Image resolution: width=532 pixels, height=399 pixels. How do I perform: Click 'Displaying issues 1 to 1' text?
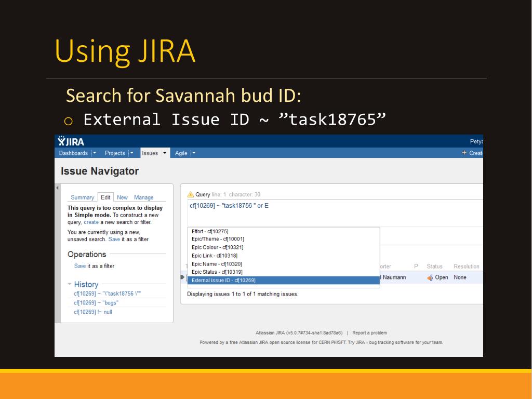click(x=243, y=294)
